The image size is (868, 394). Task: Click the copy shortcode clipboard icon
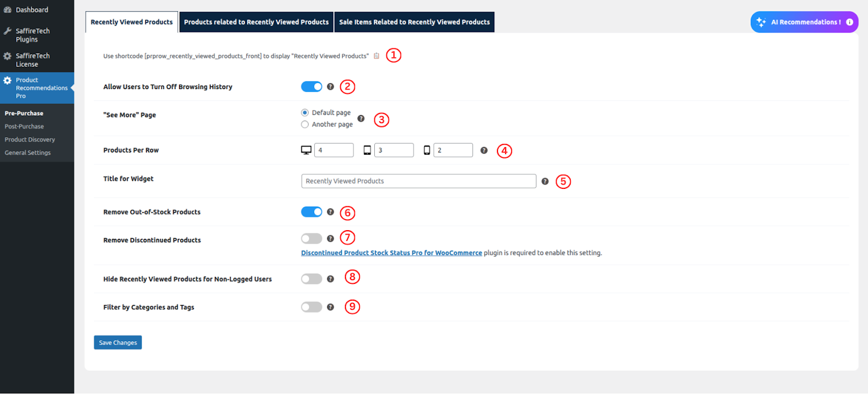click(x=376, y=56)
